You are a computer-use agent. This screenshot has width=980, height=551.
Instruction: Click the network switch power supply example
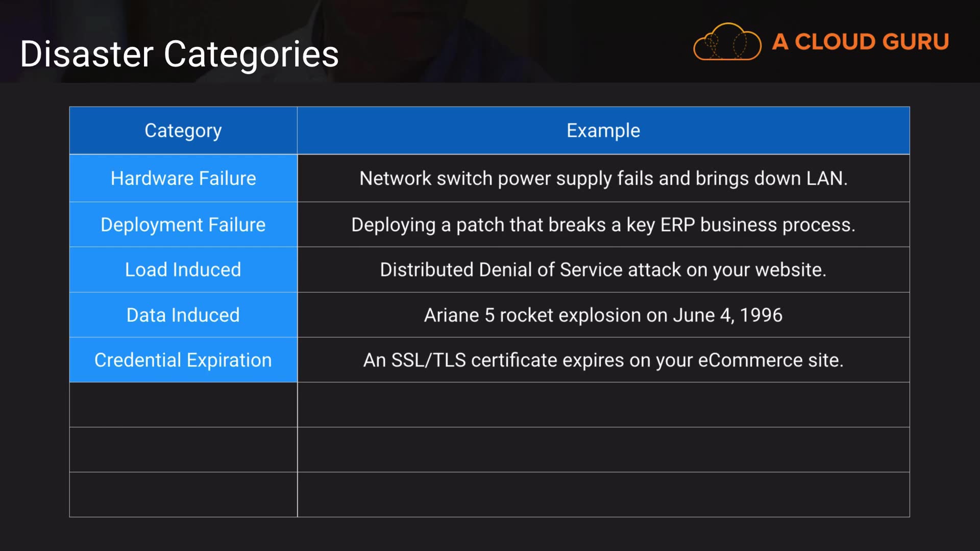(x=603, y=179)
